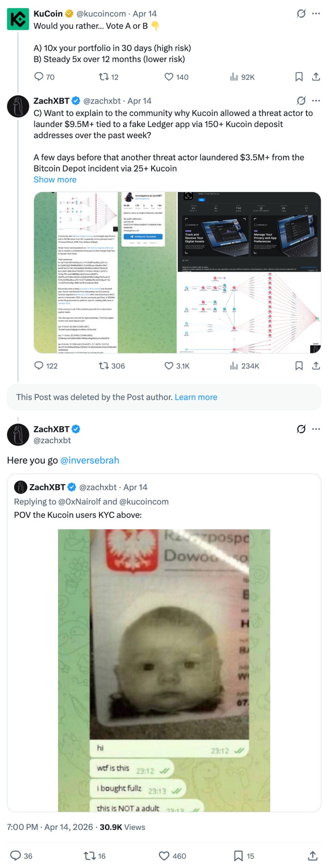The image size is (329, 868).
Task: Expand ZachXBT's reply with Show more
Action: (55, 180)
